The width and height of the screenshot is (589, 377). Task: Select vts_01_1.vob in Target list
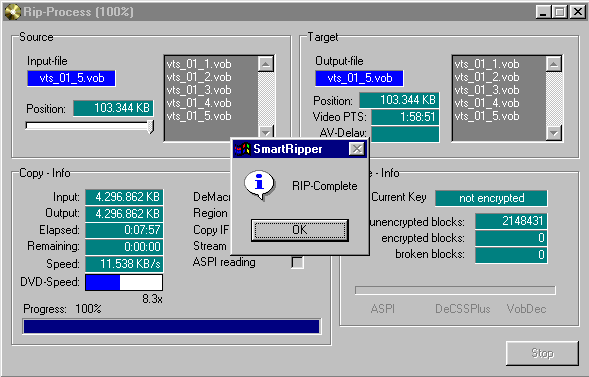click(487, 64)
